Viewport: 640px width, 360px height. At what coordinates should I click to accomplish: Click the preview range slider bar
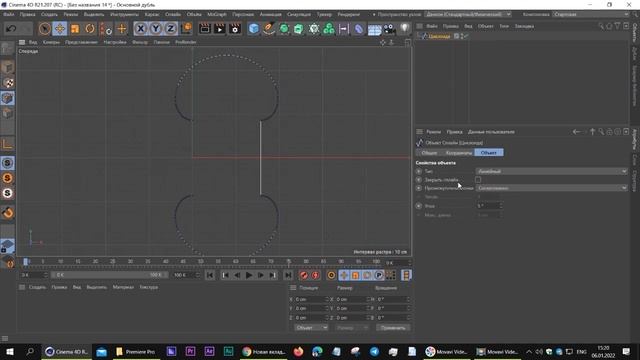click(x=109, y=275)
